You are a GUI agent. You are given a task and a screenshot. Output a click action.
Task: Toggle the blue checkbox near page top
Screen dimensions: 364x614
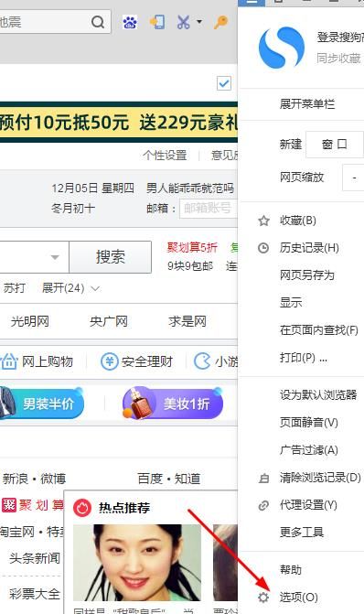tap(224, 83)
